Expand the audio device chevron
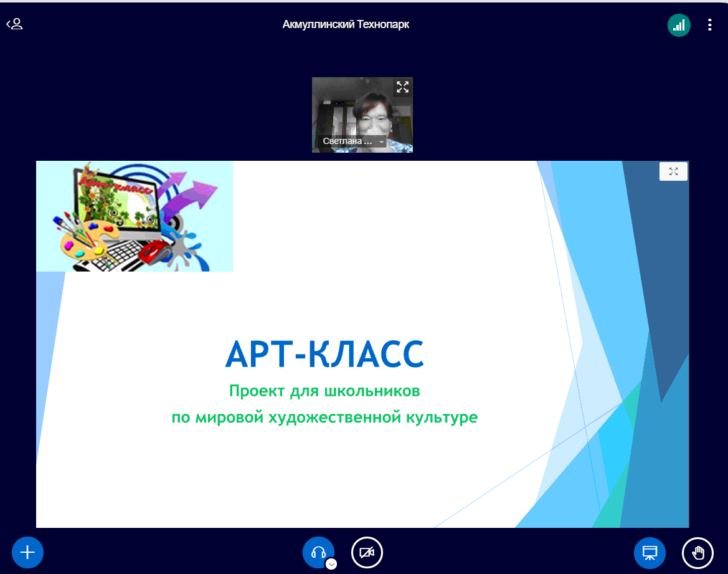The width and height of the screenshot is (728, 574). 332,564
